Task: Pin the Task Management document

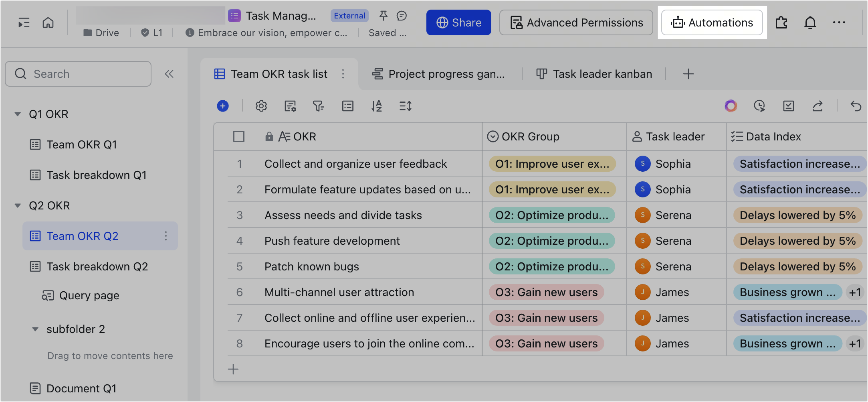Action: pos(383,16)
